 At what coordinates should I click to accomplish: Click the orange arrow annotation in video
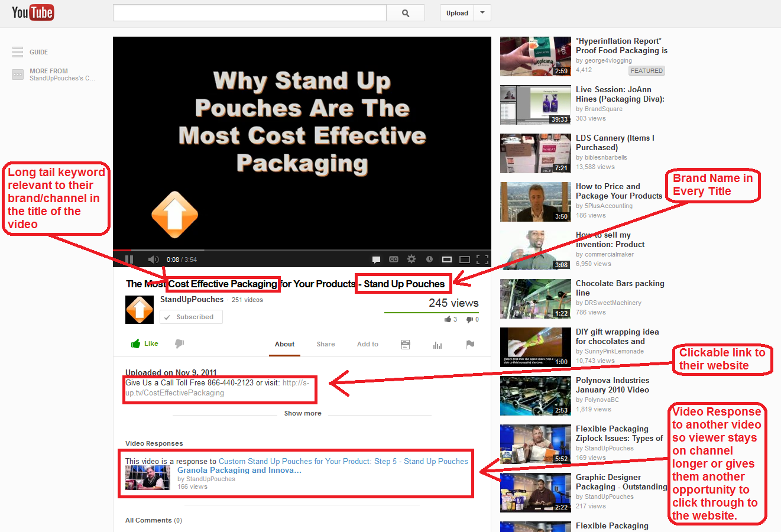pos(174,215)
